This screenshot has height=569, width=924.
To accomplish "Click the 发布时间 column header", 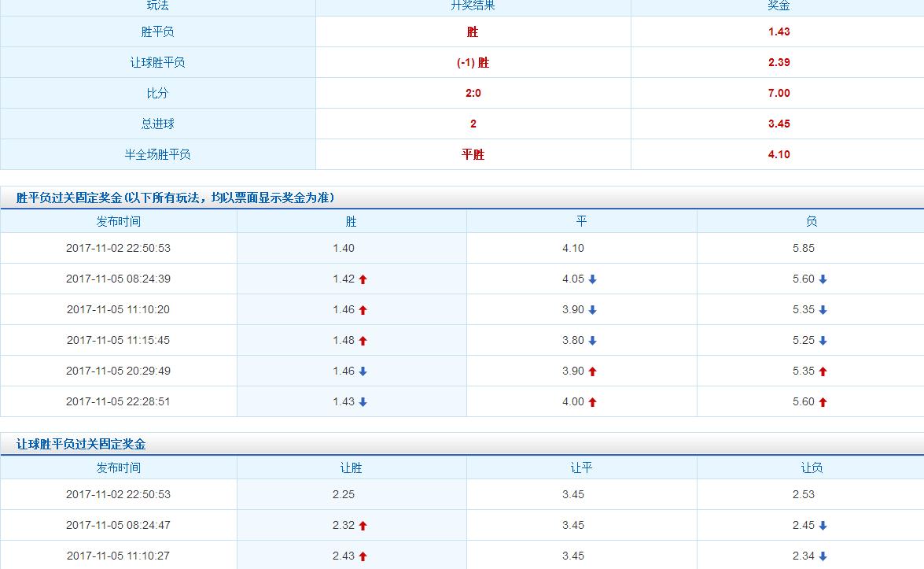I will click(x=119, y=221).
